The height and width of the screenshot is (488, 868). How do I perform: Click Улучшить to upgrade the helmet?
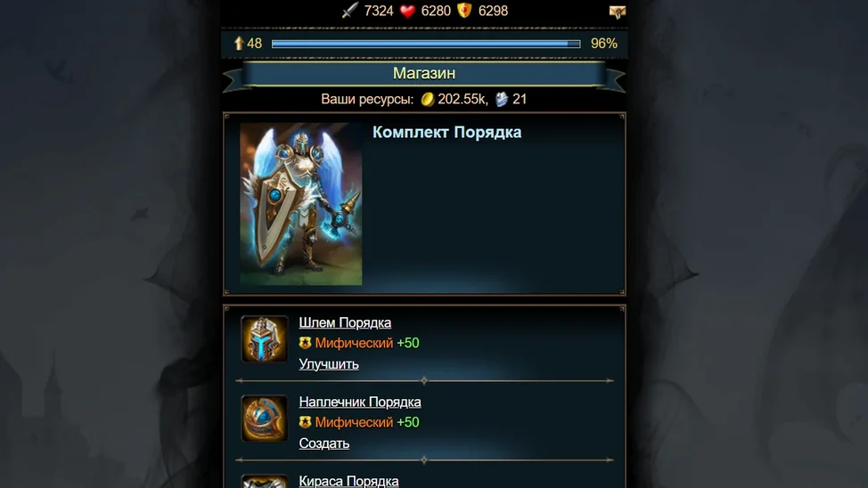pos(329,364)
